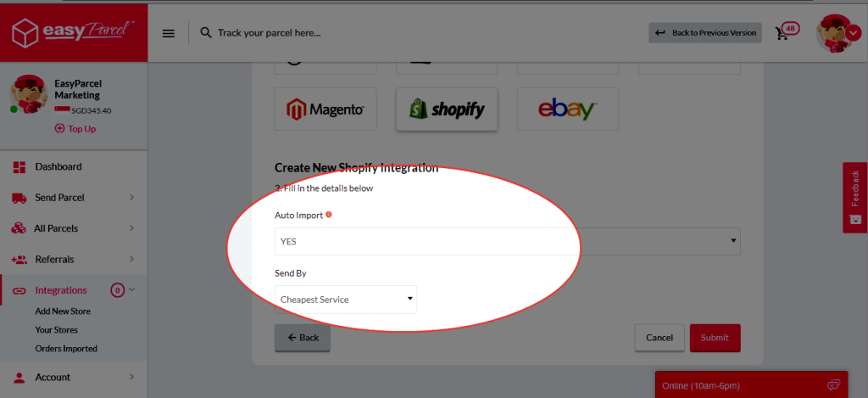Click the Feedback side tab
The image size is (868, 398).
(855, 198)
